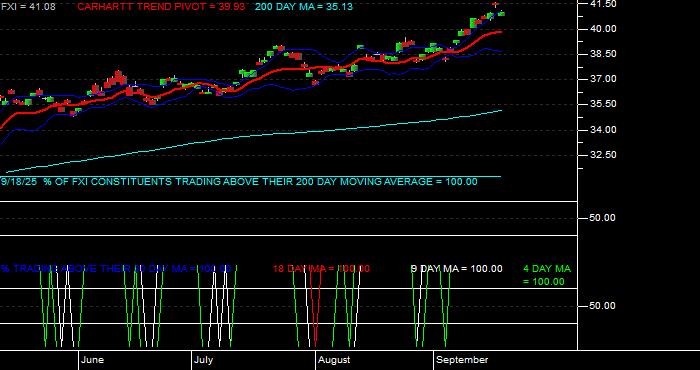Screen dimensions: 700x370
Task: Click the 200 DAY MA = 35.13 label
Action: pos(304,7)
